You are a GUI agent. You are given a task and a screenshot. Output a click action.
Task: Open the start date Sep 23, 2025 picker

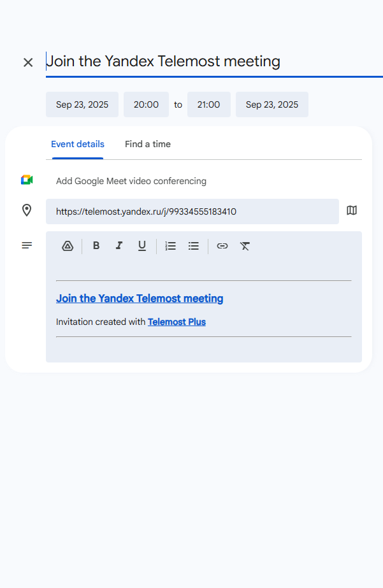click(x=82, y=104)
